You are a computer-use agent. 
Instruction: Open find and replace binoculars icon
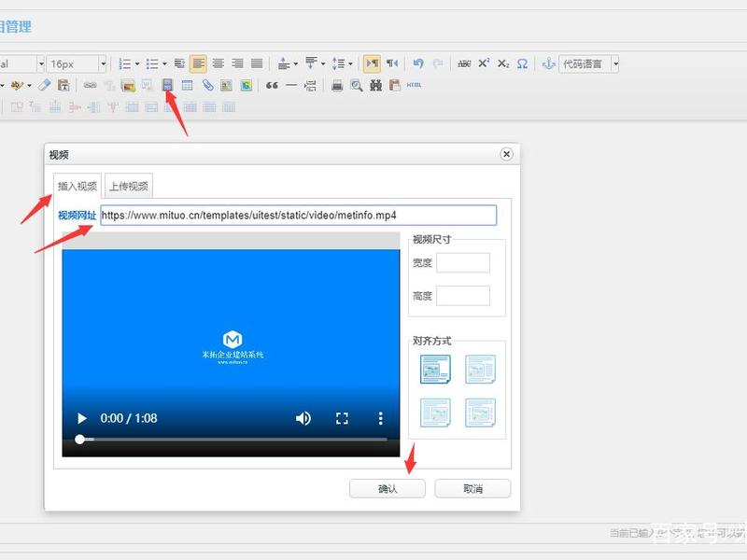376,85
